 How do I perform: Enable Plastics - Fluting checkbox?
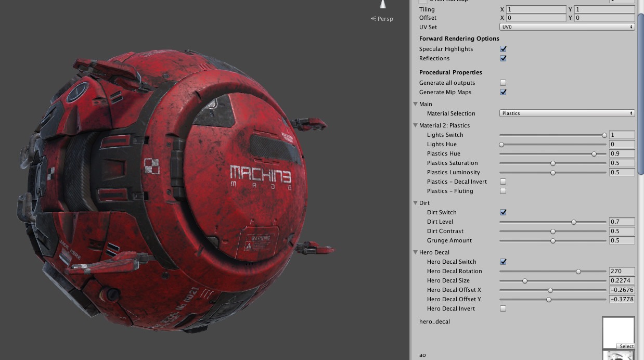point(503,191)
